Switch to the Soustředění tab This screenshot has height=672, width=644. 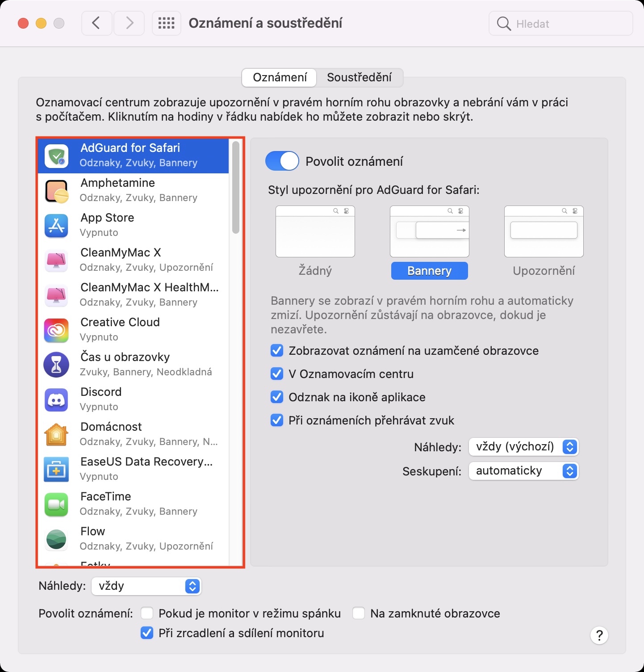[x=360, y=77]
